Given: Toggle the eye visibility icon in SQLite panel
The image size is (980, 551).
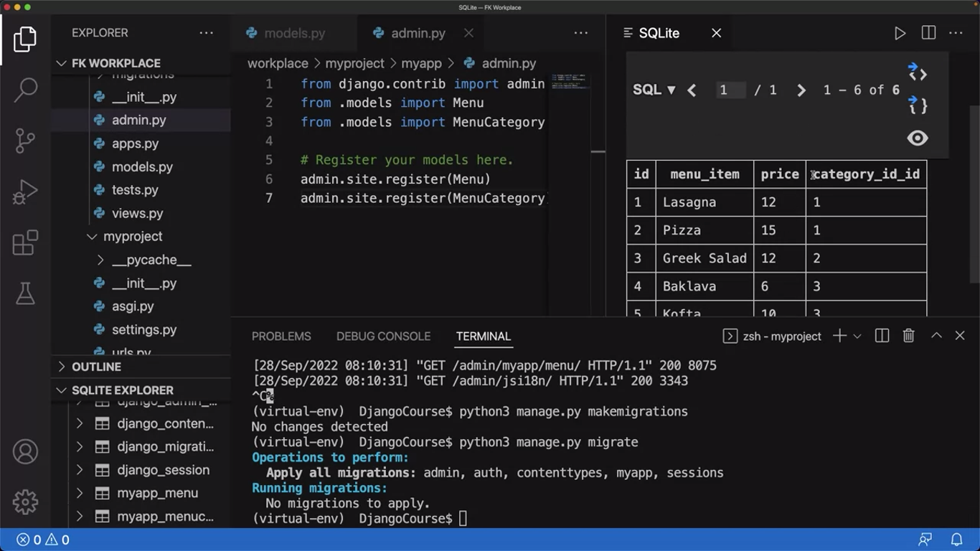Looking at the screenshot, I should (x=917, y=138).
